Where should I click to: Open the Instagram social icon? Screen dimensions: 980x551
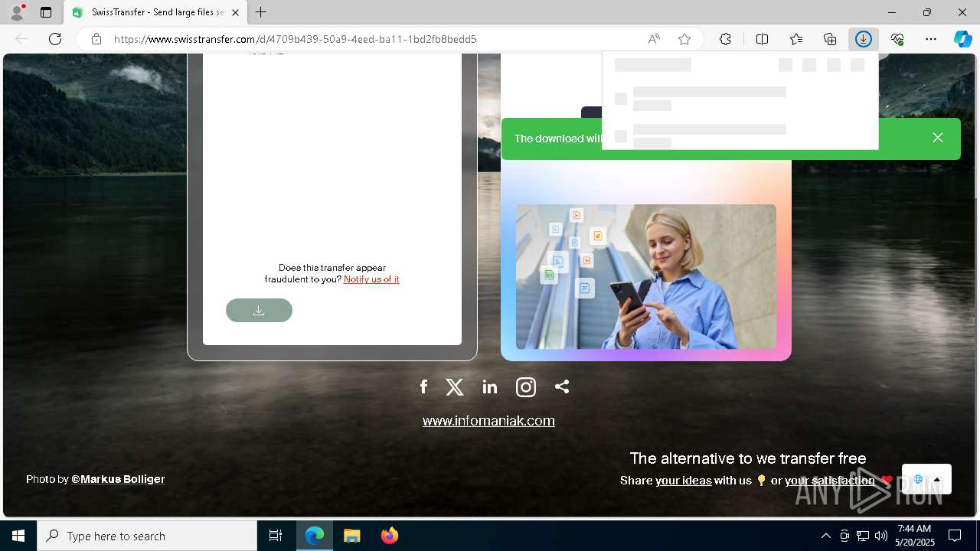click(x=526, y=387)
